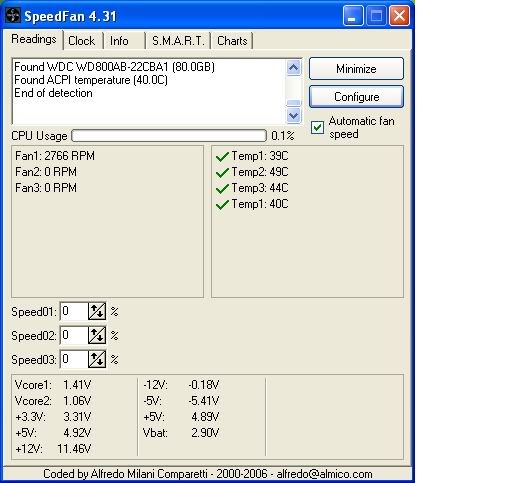Toggle the Automatic fan speed checkbox
Screen dimensions: 512x483
click(317, 127)
